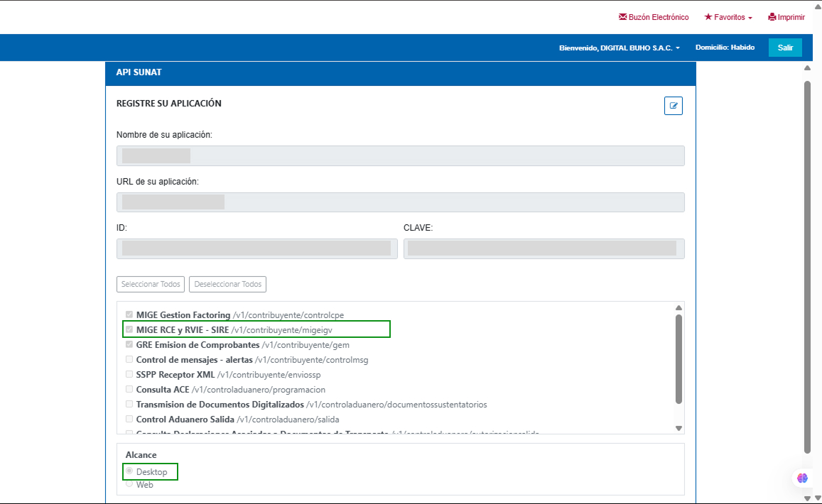Select the Web scope radio button

[129, 484]
